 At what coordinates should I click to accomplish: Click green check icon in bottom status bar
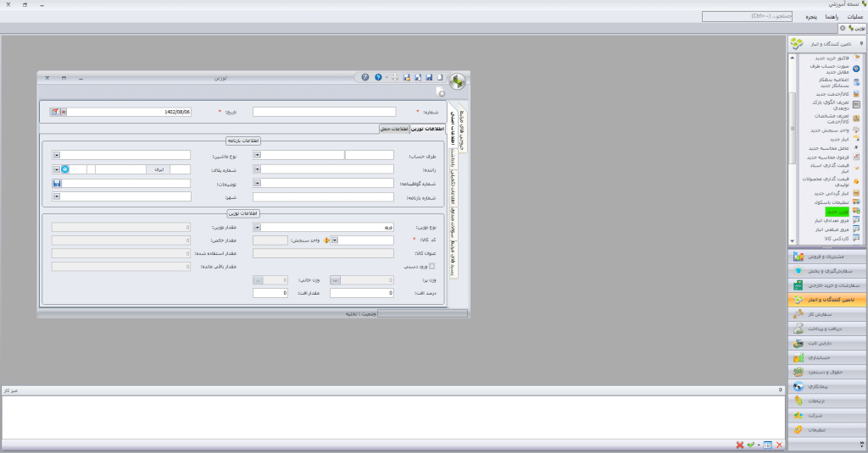pyautogui.click(x=751, y=445)
